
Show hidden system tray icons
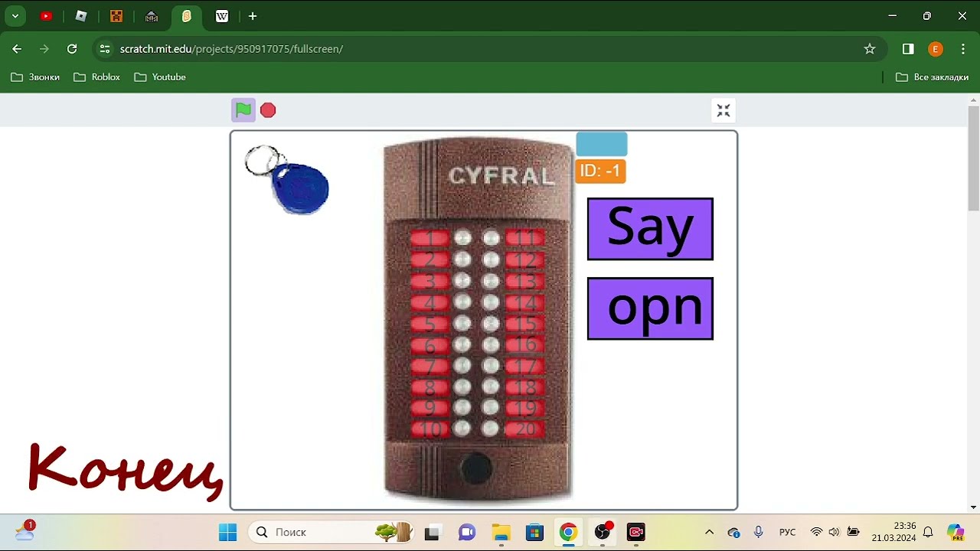[709, 532]
